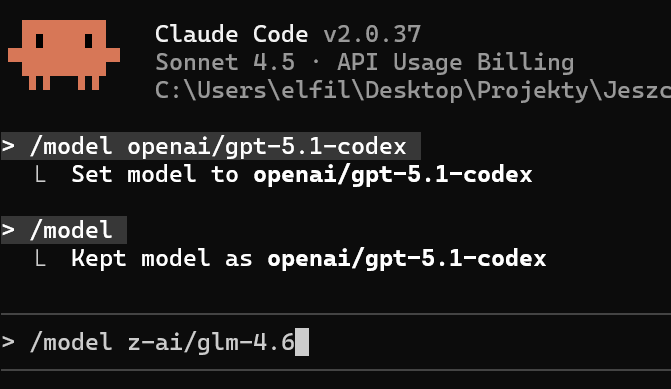This screenshot has height=389, width=671.
Task: Select the highlighted "/model openai/gpt-5.1-codex" command line
Action: point(211,146)
